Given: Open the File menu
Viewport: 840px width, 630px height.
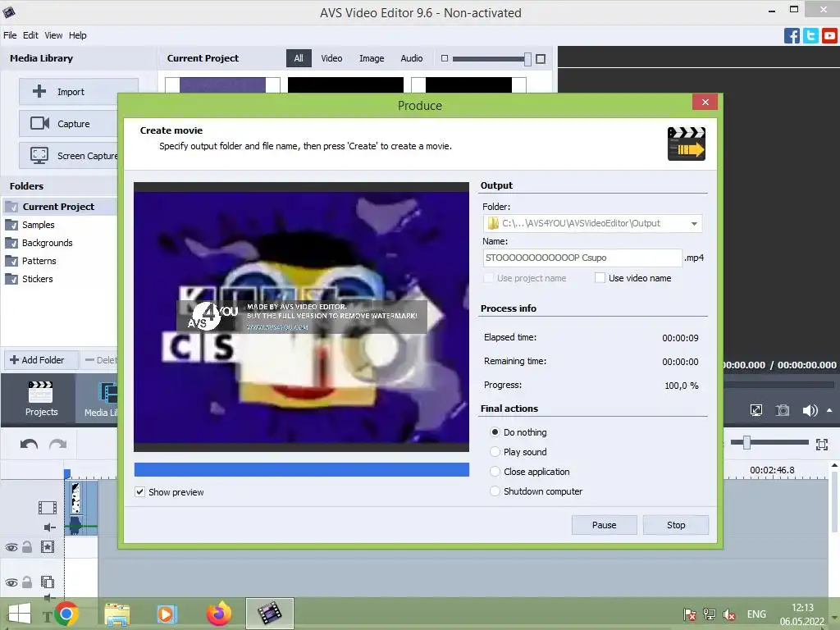Looking at the screenshot, I should (10, 35).
